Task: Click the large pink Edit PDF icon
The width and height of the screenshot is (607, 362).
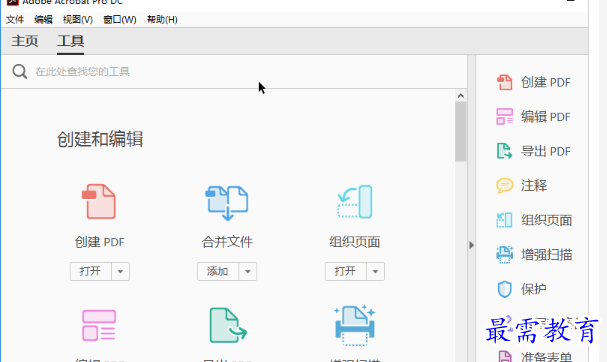Action: pyautogui.click(x=99, y=325)
